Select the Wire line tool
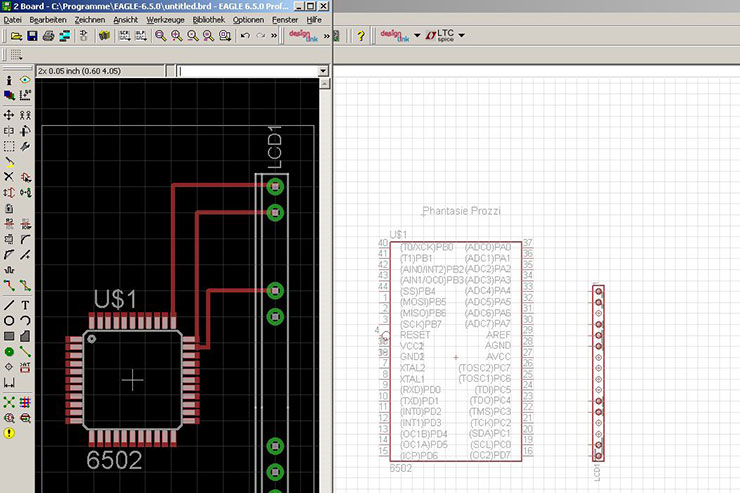The image size is (740, 493). [9, 305]
